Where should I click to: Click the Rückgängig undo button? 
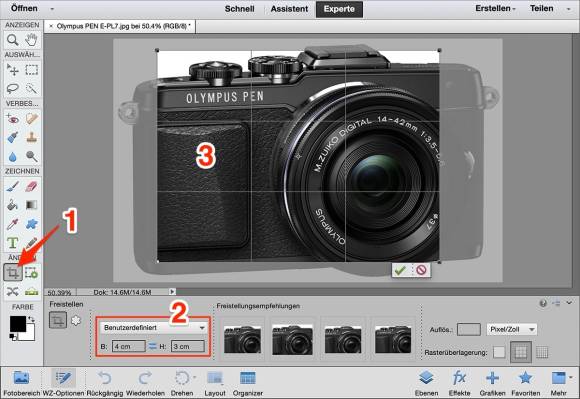point(105,383)
